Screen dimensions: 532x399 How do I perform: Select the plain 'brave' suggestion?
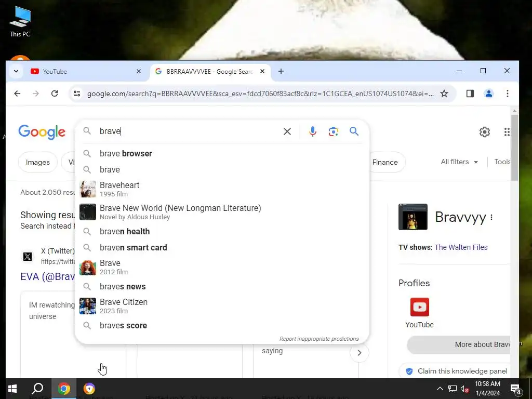coord(222,170)
